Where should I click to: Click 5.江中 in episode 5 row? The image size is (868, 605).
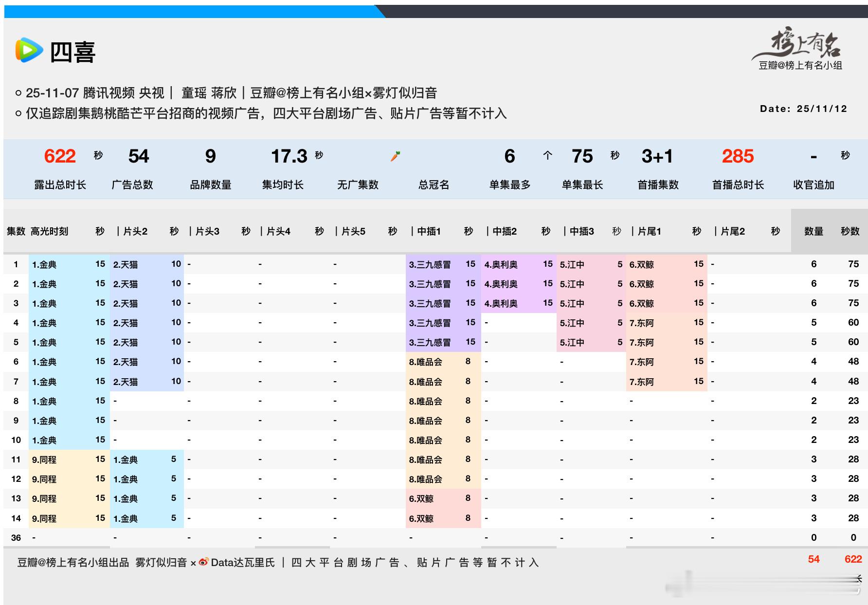[x=572, y=342]
